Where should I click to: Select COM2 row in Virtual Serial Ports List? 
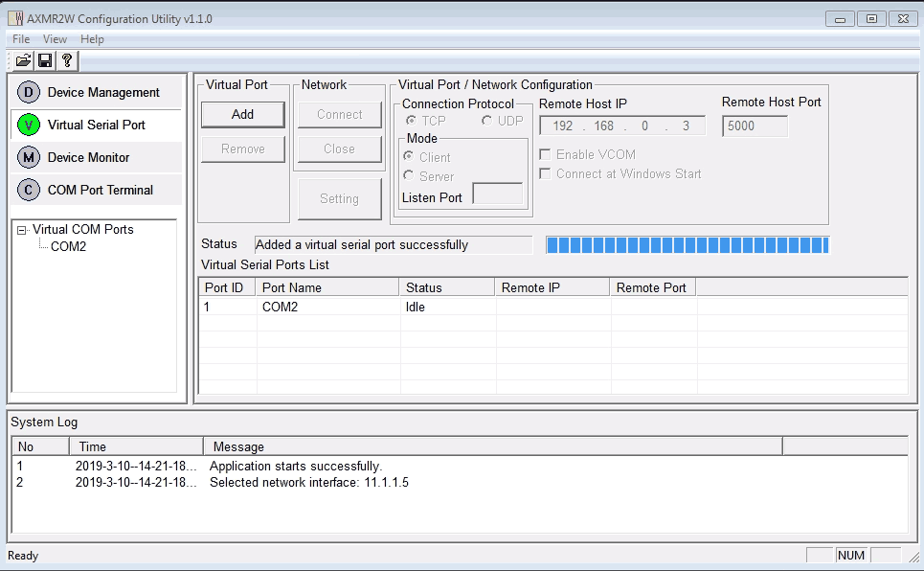tap(552, 307)
